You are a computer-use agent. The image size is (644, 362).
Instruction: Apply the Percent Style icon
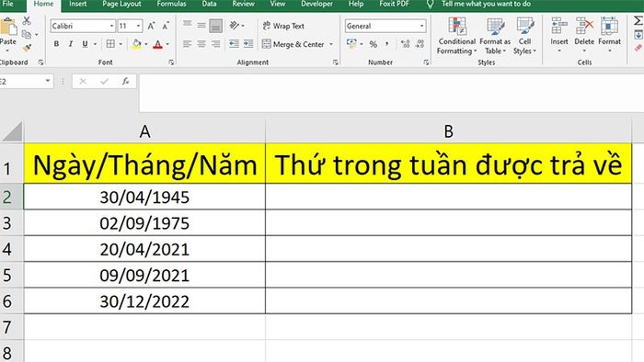click(x=373, y=44)
